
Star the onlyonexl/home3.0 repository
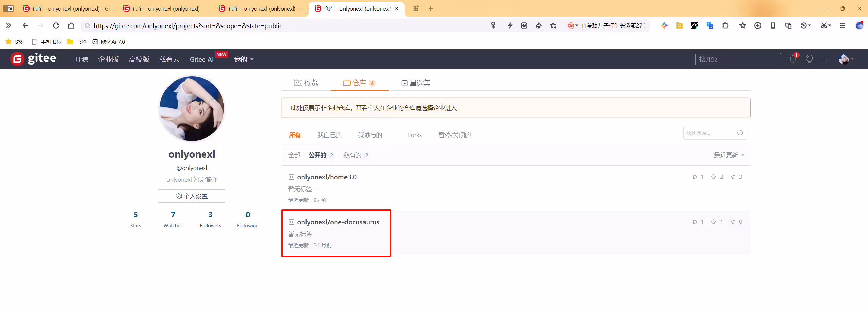pyautogui.click(x=713, y=177)
